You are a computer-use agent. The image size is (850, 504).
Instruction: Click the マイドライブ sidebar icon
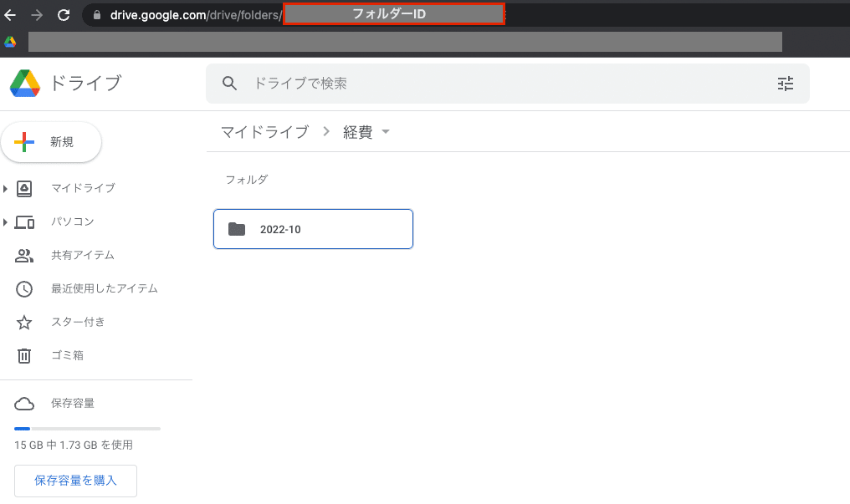(x=24, y=188)
